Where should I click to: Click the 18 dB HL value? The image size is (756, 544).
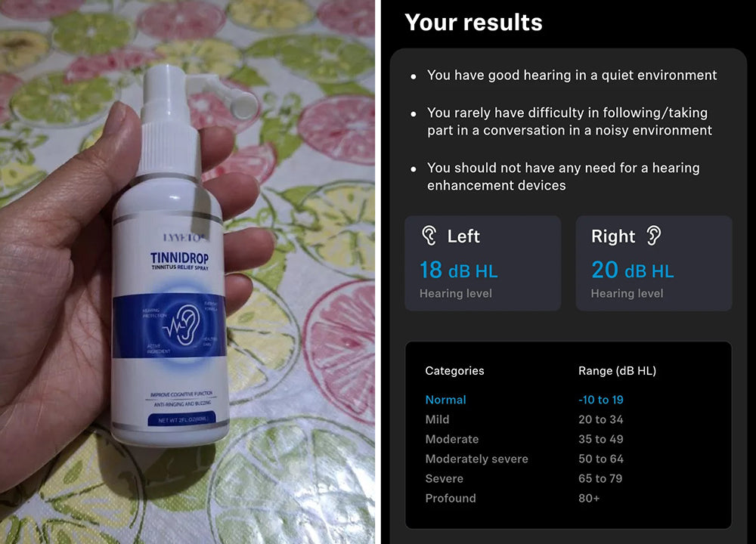459,270
